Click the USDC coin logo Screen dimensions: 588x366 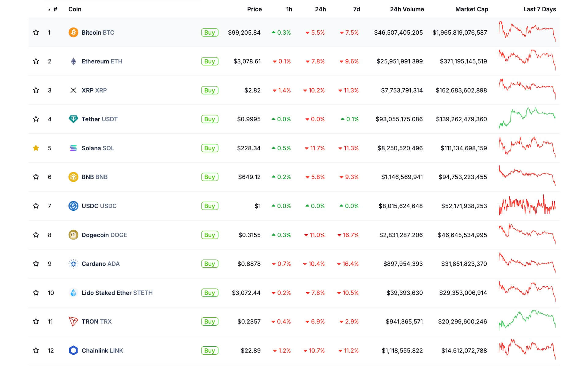[x=73, y=206]
